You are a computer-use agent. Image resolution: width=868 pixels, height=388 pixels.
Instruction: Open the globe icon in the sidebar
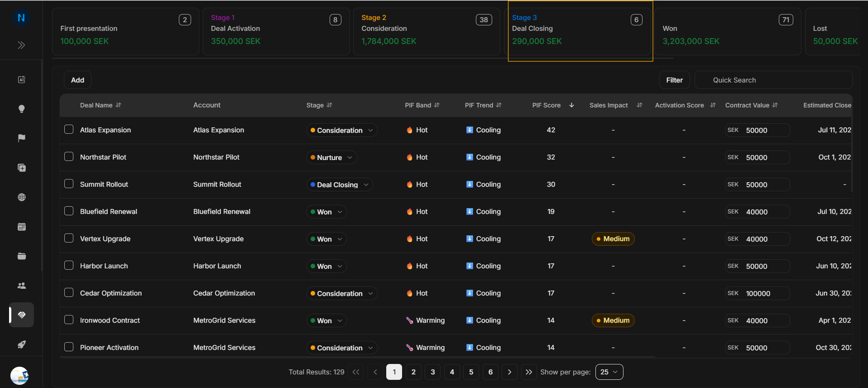(21, 197)
